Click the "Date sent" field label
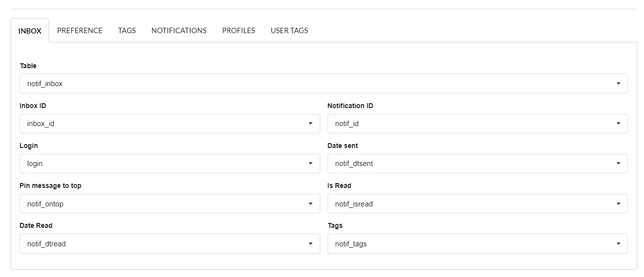This screenshot has height=277, width=644. (x=343, y=146)
